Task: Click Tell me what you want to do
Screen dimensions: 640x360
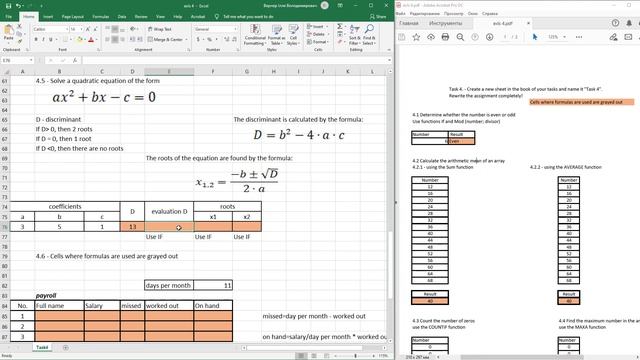Action: [x=244, y=17]
